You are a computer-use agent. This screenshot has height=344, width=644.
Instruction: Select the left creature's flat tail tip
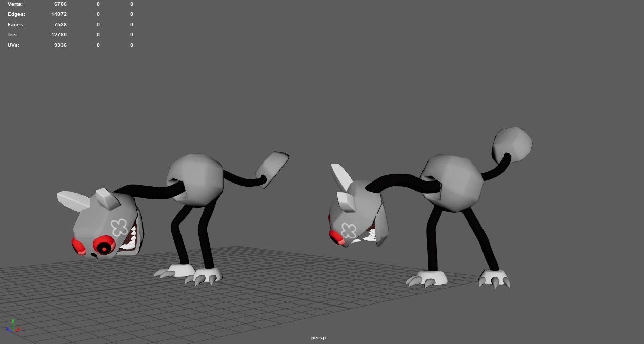click(x=272, y=169)
